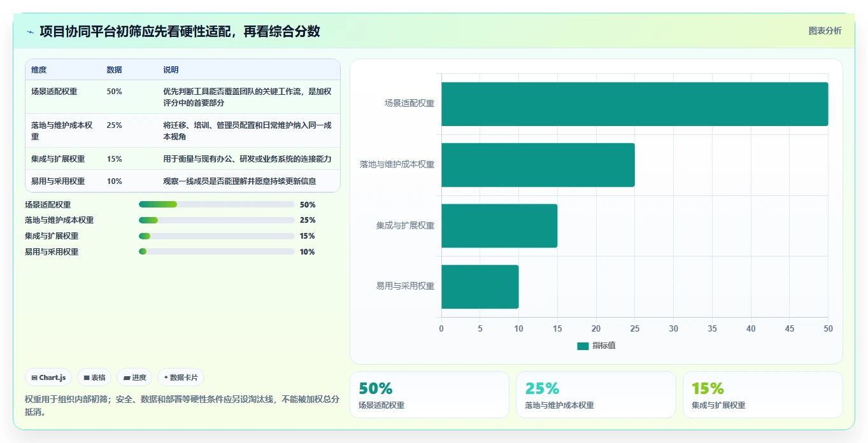The width and height of the screenshot is (868, 443).
Task: Click the lightning icon beside the title
Action: pos(30,32)
